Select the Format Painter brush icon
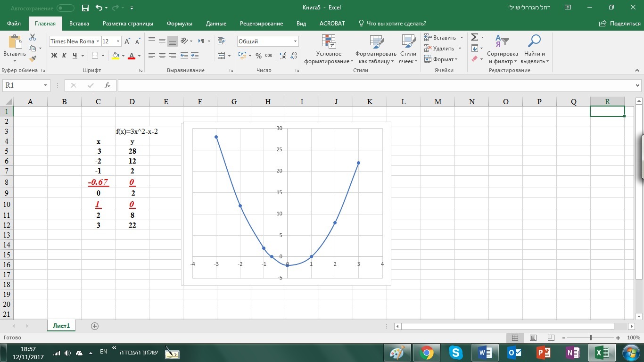The image size is (644, 362). [33, 59]
